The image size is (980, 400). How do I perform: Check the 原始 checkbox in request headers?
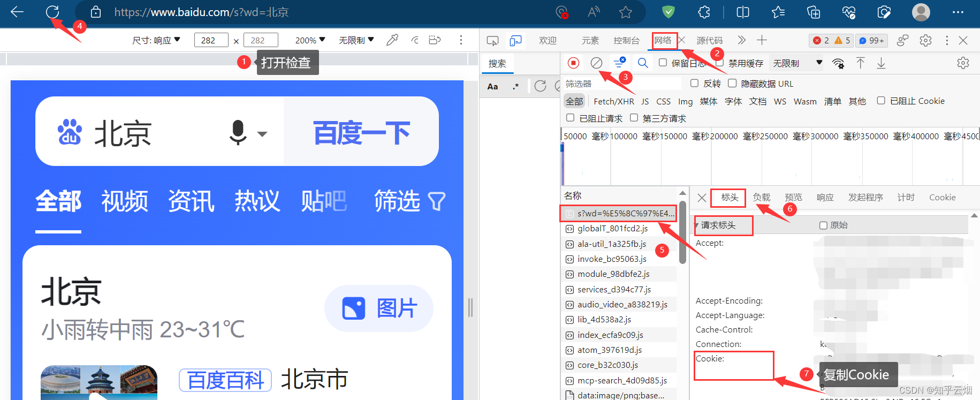coord(823,225)
